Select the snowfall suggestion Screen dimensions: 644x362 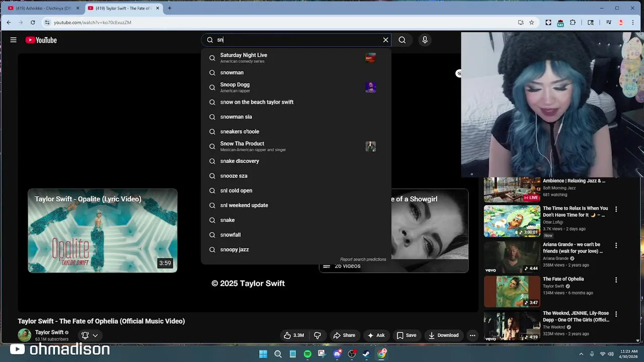(x=296, y=235)
